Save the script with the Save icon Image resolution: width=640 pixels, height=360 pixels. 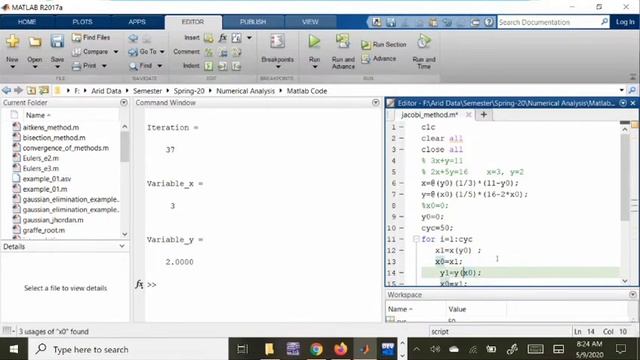click(x=57, y=41)
